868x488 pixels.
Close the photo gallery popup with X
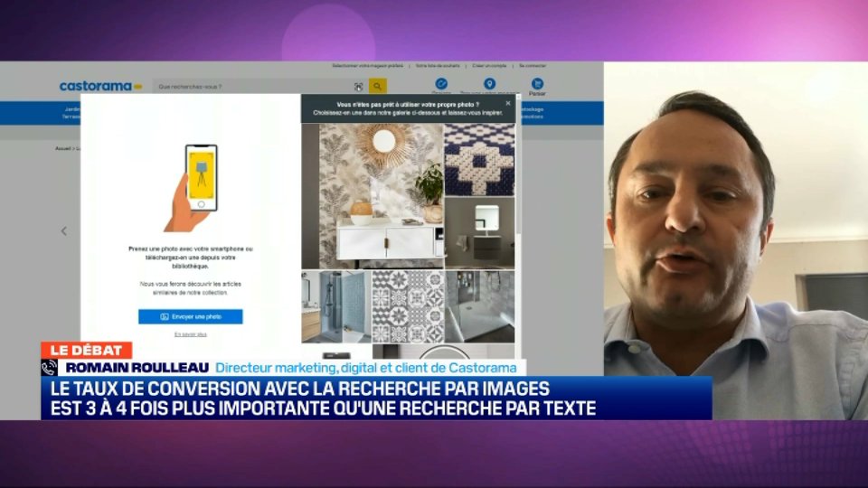[507, 103]
